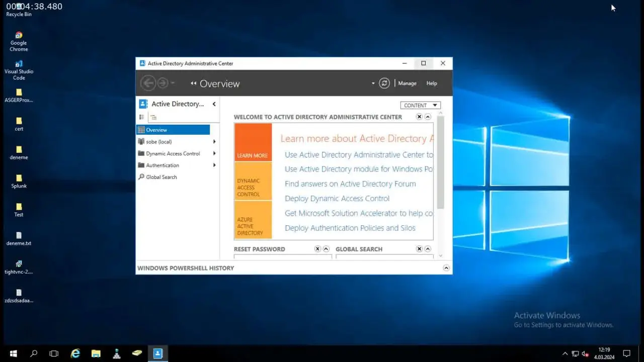Click Active Directory Administrative Center taskbar button

click(x=157, y=353)
